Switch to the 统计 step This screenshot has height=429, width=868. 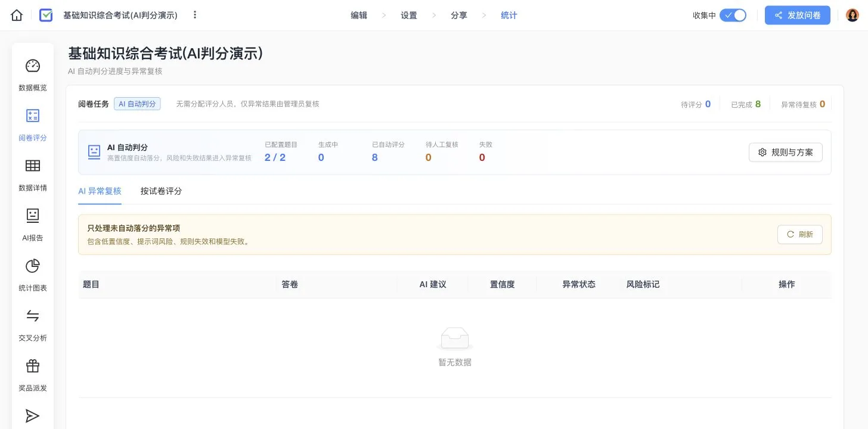click(509, 15)
